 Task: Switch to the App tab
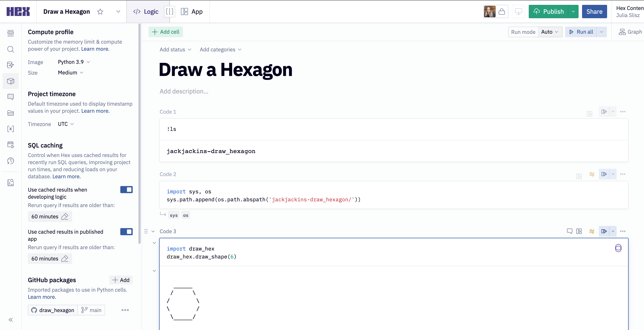(x=192, y=12)
